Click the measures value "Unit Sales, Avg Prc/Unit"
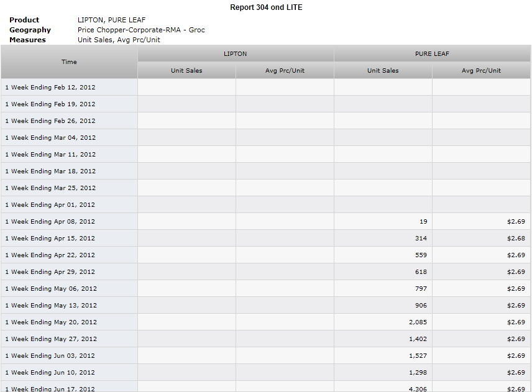The height and width of the screenshot is (392, 532). tap(119, 40)
